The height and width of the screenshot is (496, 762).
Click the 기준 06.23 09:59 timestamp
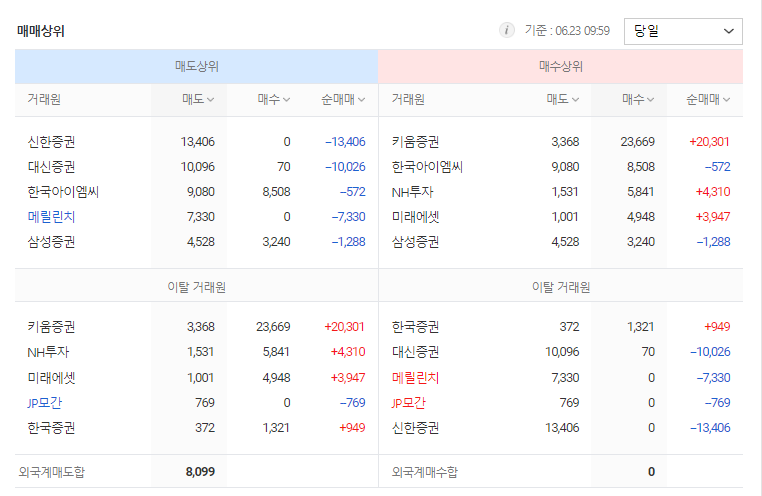[x=567, y=31]
